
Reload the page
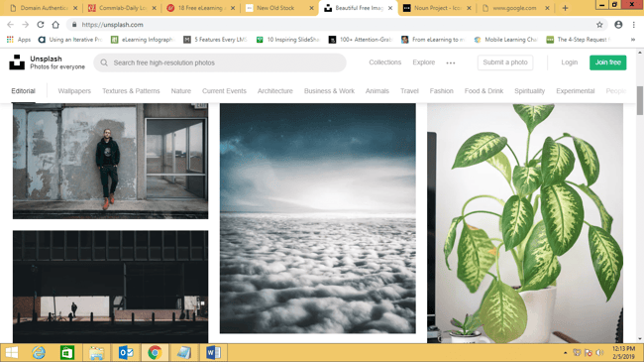pos(41,25)
